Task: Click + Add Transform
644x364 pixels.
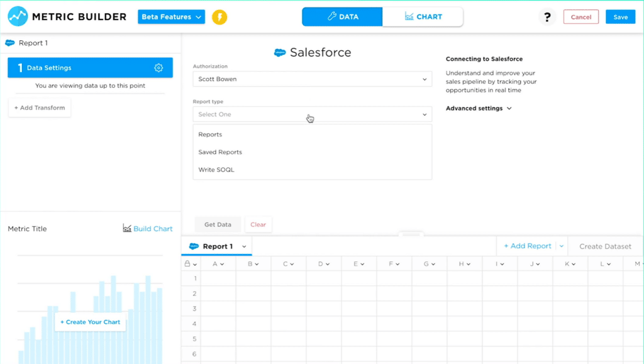Action: point(40,108)
